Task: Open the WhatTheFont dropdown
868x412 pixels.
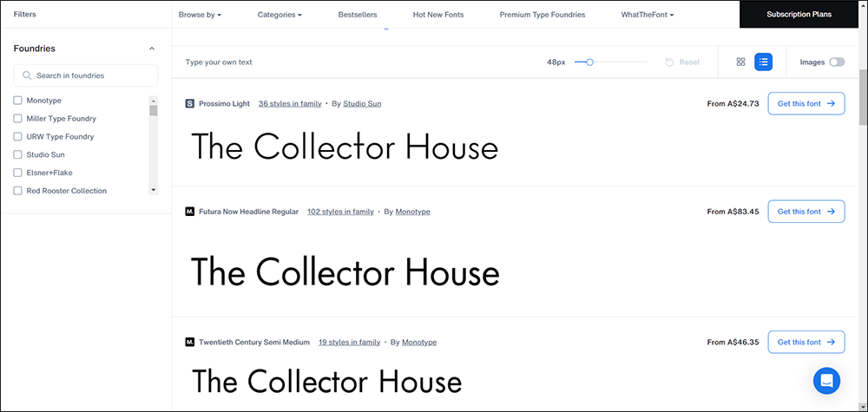Action: point(648,15)
